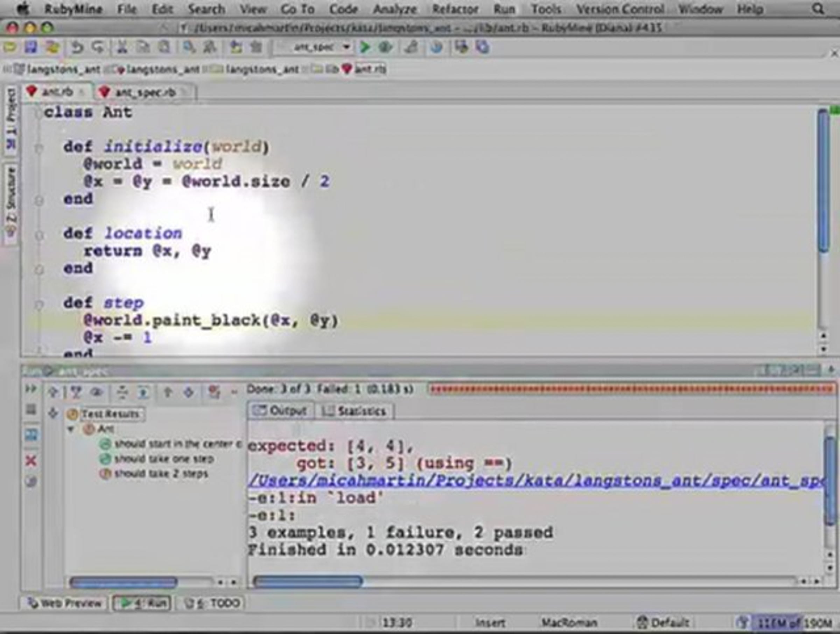Open the 6: TODO tool window button
This screenshot has height=634, width=840.
(212, 603)
